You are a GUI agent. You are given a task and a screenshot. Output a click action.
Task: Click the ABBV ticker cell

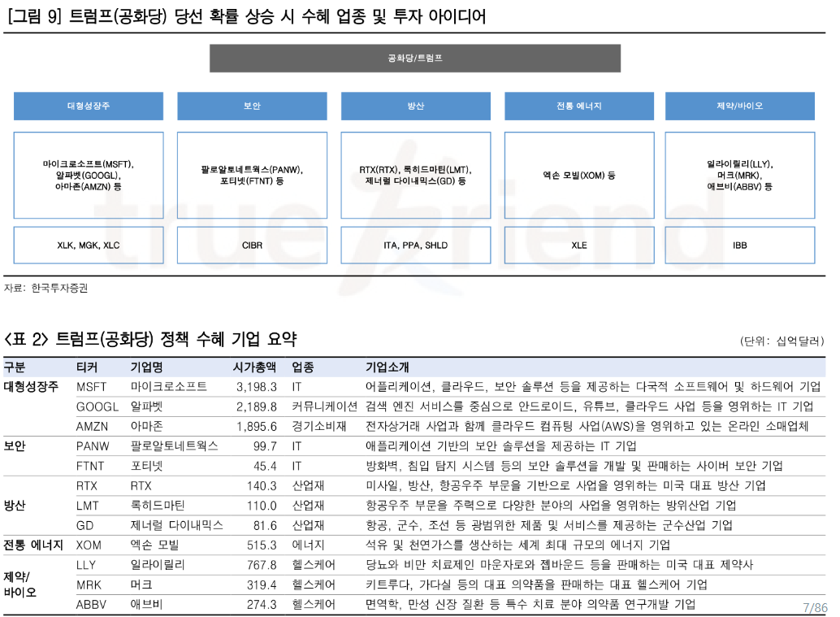91,605
